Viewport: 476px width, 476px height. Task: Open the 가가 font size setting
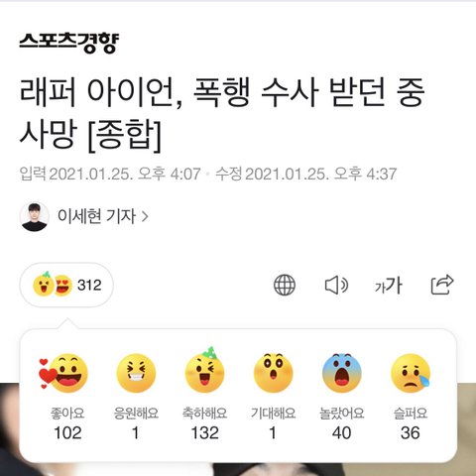coord(389,286)
